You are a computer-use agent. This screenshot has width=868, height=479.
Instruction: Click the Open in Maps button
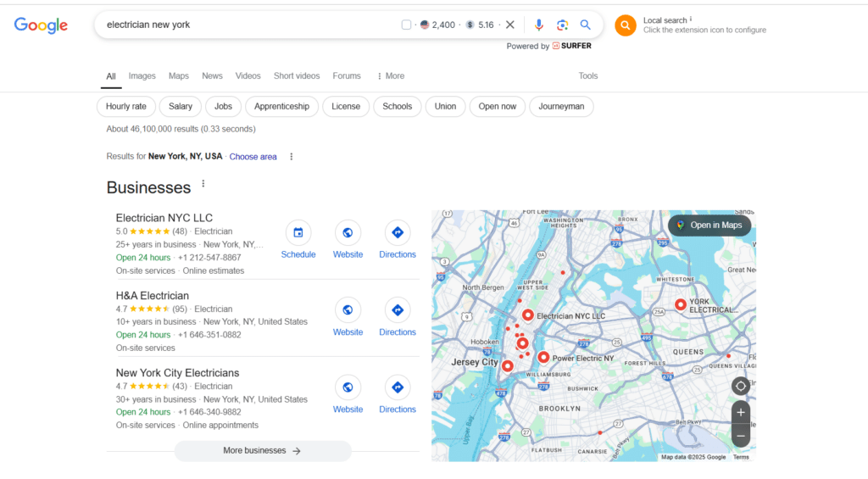(709, 226)
